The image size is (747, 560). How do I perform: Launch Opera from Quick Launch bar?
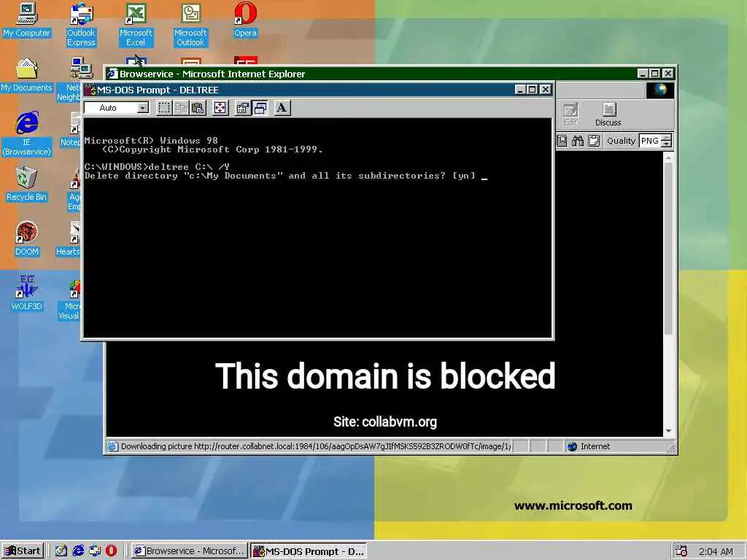coord(111,551)
